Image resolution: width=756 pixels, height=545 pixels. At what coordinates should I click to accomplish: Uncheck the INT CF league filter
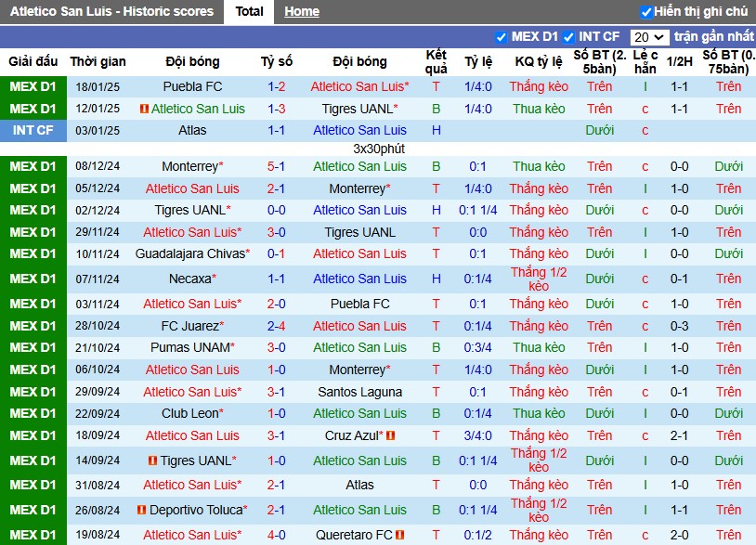pyautogui.click(x=569, y=37)
